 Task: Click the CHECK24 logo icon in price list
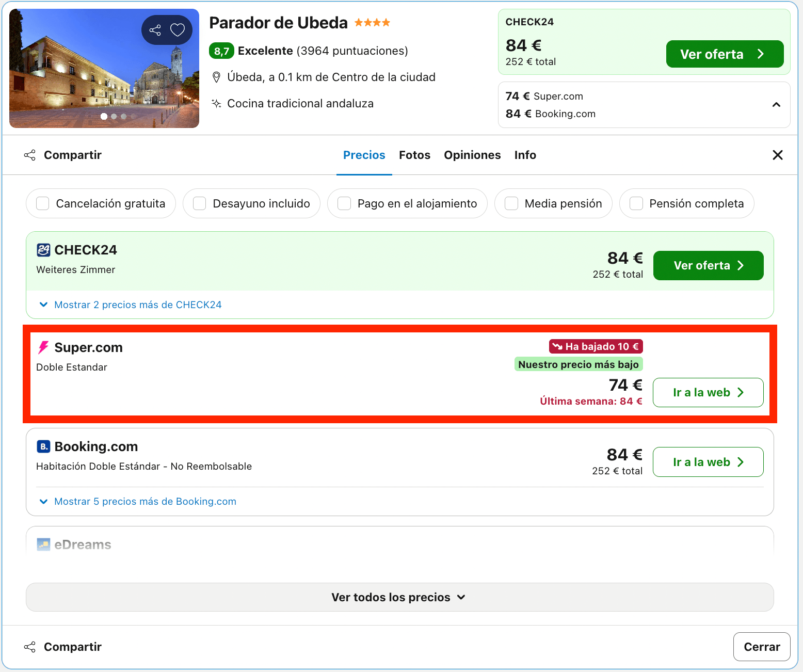43,250
